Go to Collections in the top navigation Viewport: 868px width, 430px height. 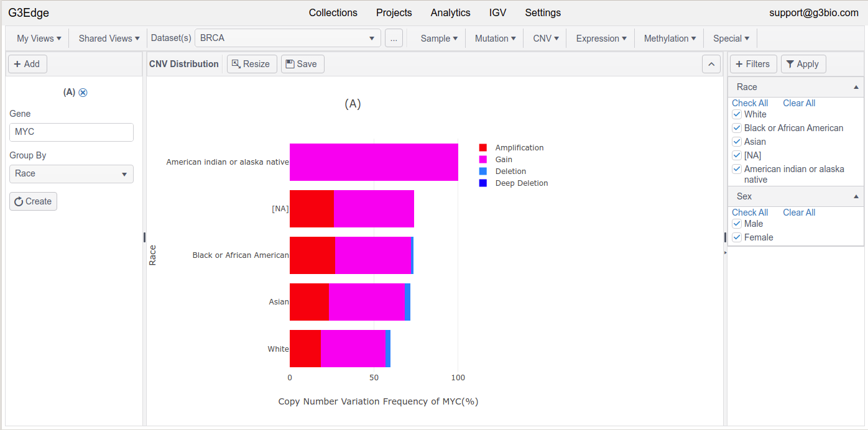(x=333, y=13)
